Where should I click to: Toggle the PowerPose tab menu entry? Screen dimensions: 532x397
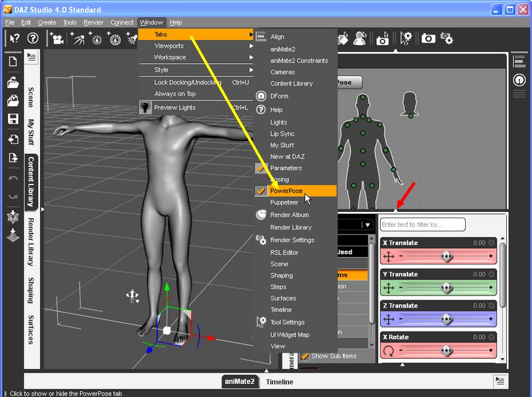pyautogui.click(x=295, y=191)
